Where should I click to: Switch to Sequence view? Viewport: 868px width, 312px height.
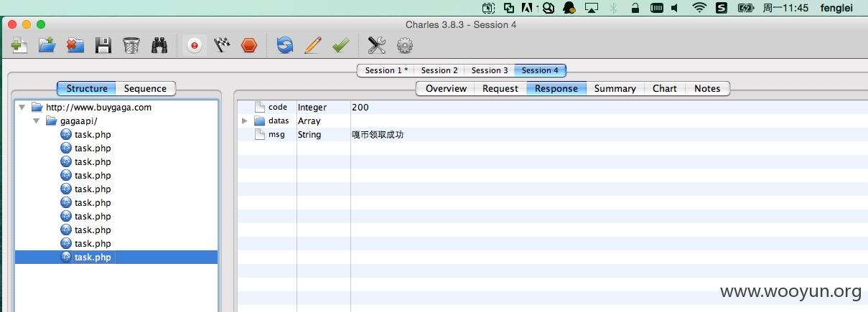[x=145, y=88]
